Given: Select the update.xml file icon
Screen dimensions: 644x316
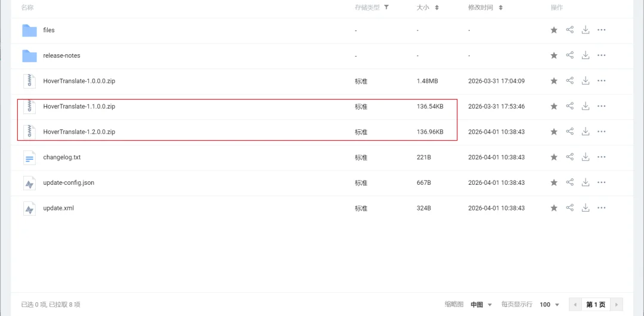Looking at the screenshot, I should (x=30, y=208).
